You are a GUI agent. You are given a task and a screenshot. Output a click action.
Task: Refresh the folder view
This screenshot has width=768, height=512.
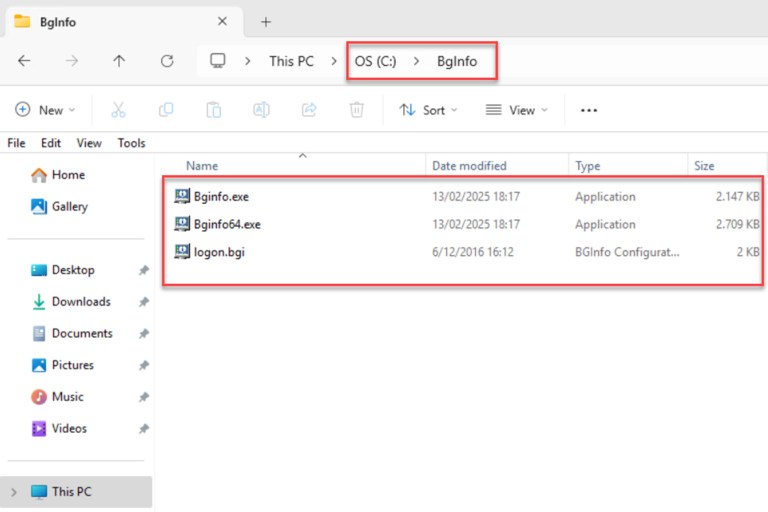[167, 61]
